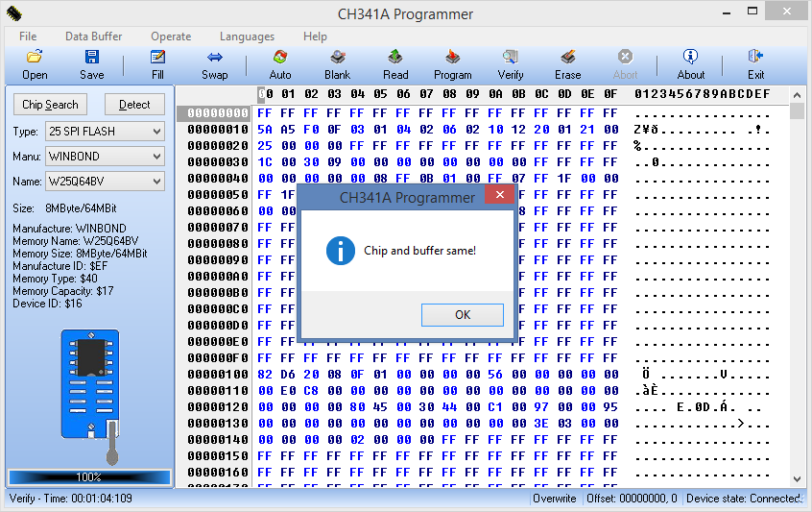Maximize the CH341A Programmer window
This screenshot has width=812, height=512.
[752, 11]
